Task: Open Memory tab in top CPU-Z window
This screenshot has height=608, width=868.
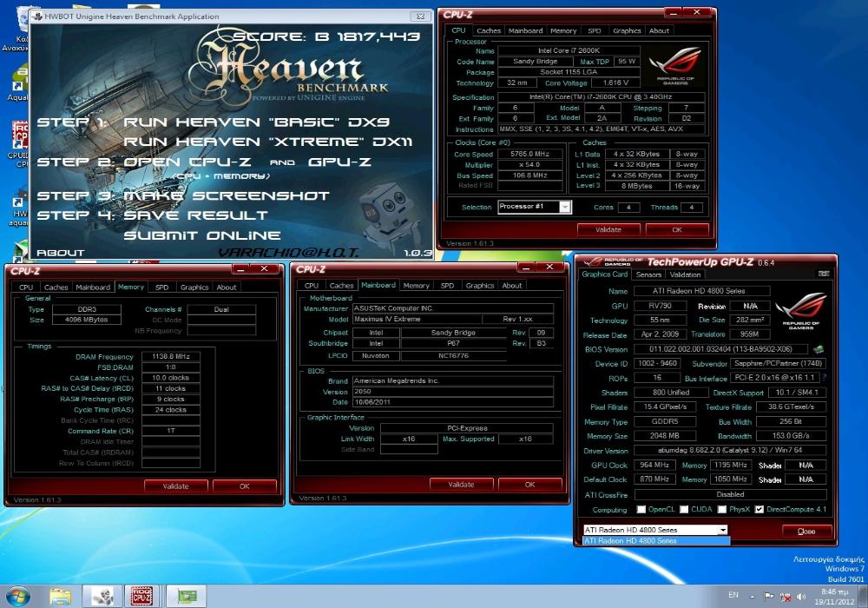Action: (x=563, y=31)
